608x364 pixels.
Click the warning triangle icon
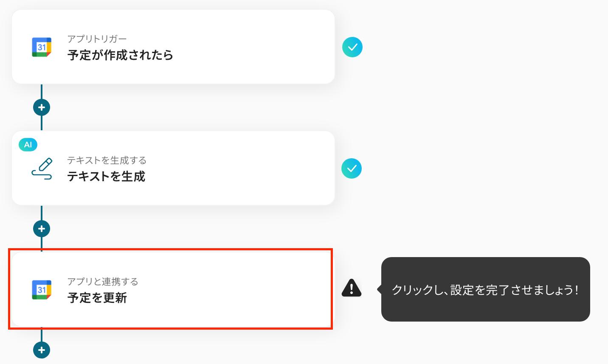click(352, 288)
